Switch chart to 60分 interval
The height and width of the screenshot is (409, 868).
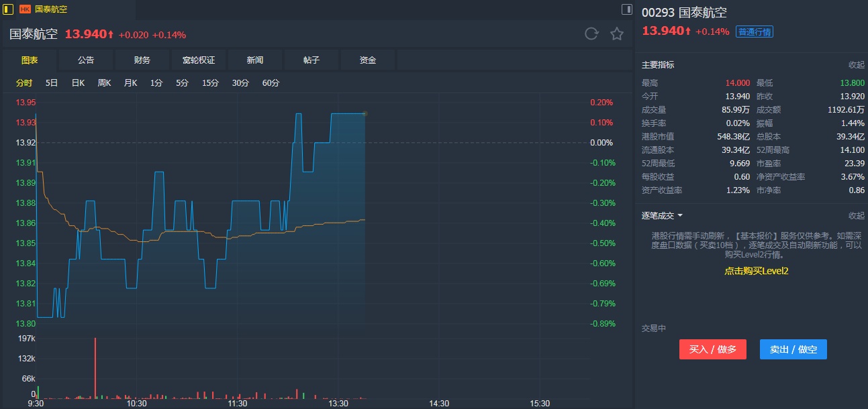point(271,83)
